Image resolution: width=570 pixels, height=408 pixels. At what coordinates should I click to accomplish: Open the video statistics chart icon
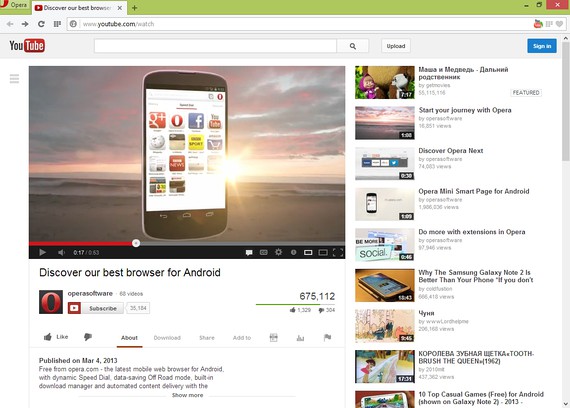pos(300,338)
